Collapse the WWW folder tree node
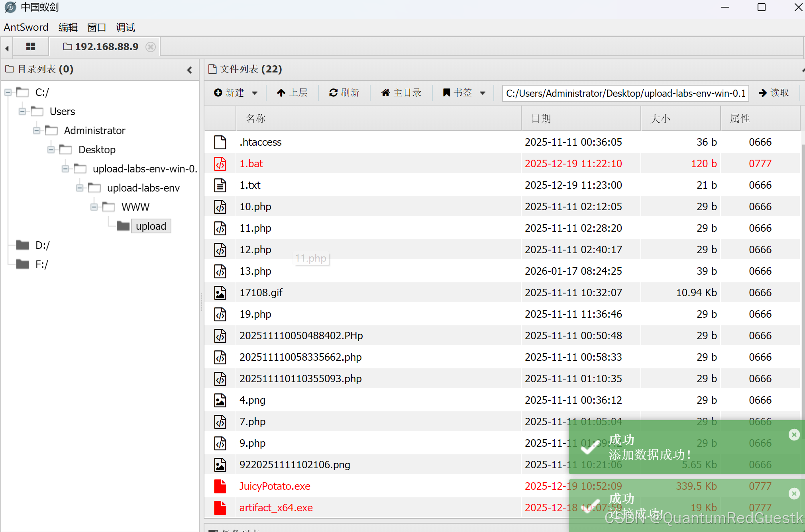The height and width of the screenshot is (532, 805). click(94, 207)
